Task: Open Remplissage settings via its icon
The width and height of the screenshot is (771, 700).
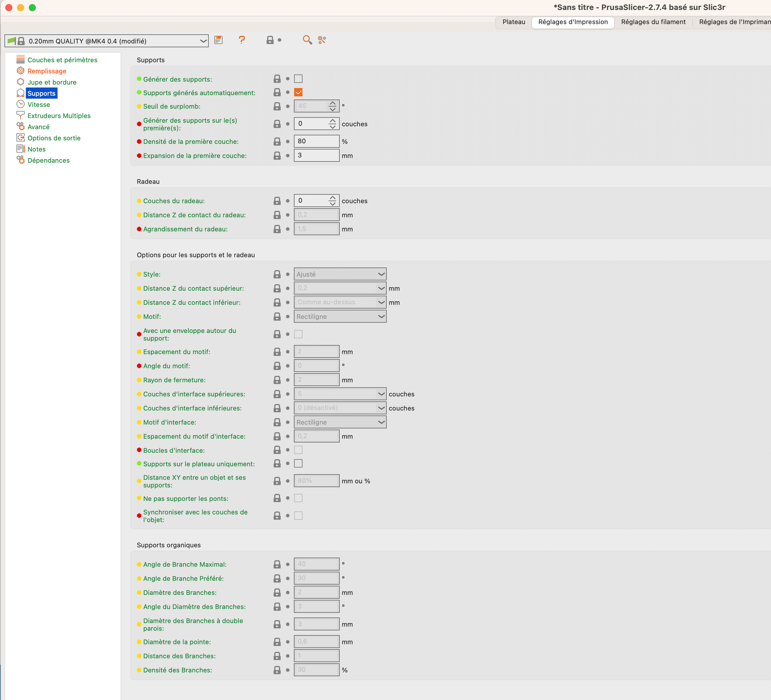Action: coord(21,71)
